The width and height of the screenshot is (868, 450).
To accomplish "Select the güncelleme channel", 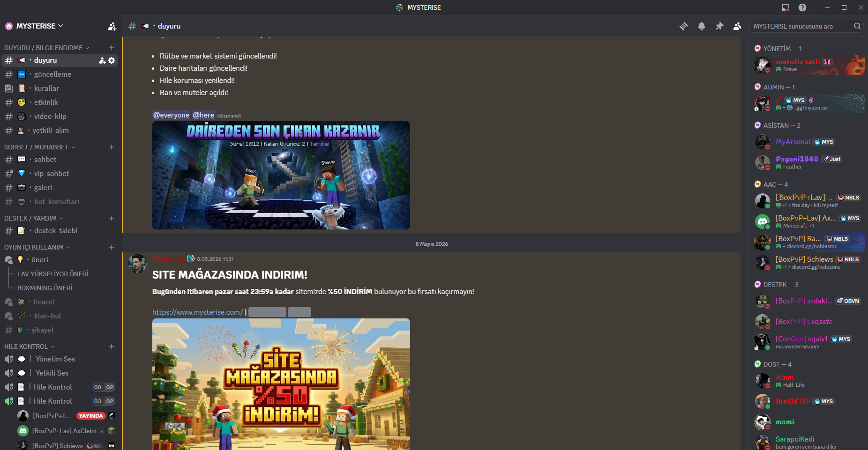I will 61,74.
